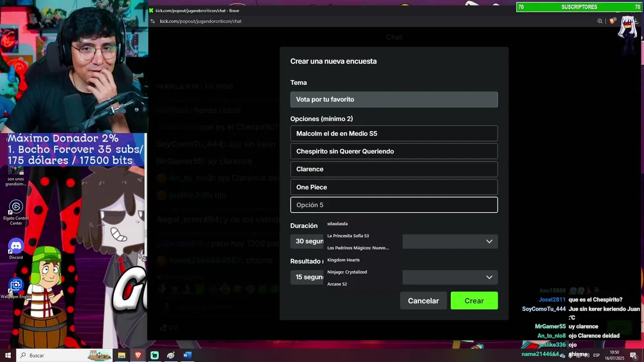
Task: Click the 'Opciones (mínimo 2)' label
Action: (321, 119)
